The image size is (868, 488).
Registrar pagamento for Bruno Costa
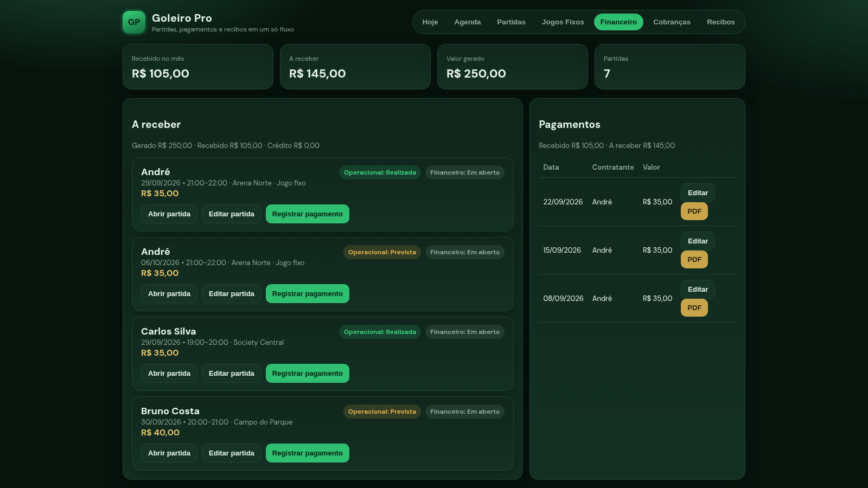coord(308,453)
